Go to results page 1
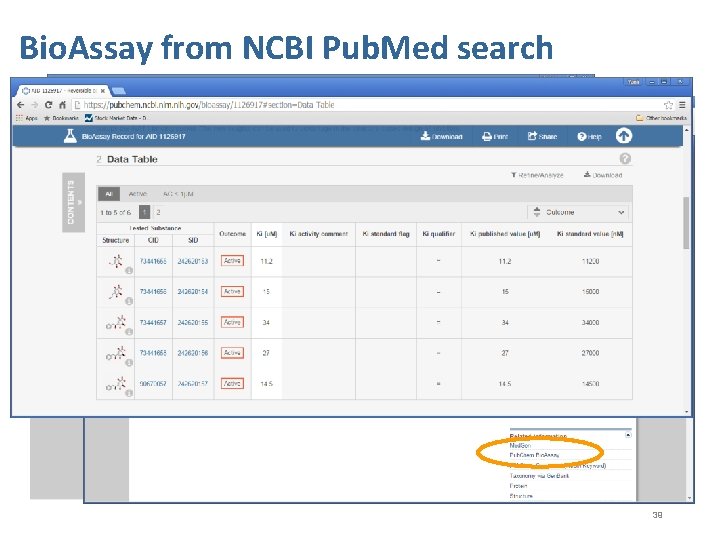 click(144, 212)
